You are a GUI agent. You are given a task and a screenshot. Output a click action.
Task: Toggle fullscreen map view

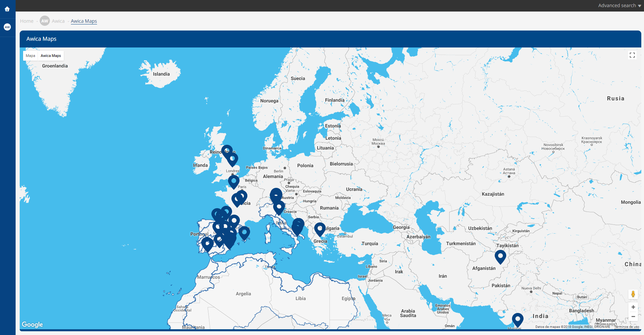[x=632, y=55]
